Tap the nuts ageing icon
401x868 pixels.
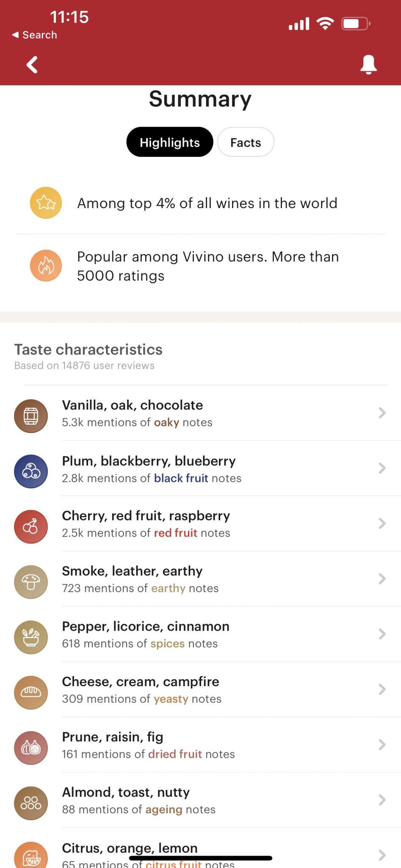[x=31, y=803]
